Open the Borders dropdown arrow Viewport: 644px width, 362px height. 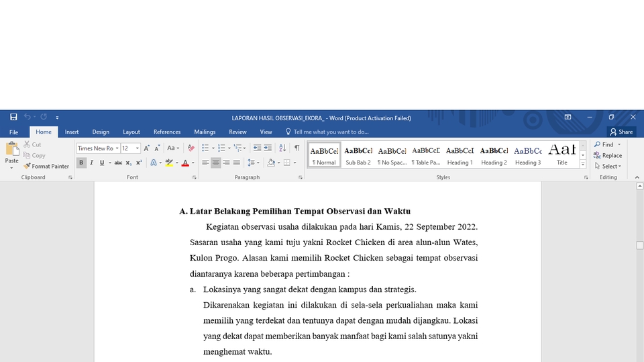(295, 163)
